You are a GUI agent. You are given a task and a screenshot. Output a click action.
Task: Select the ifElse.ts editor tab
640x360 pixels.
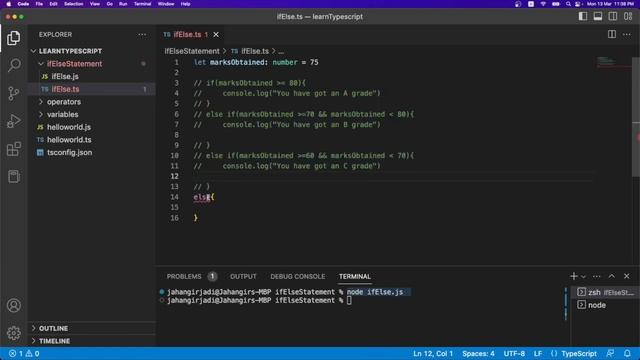190,35
